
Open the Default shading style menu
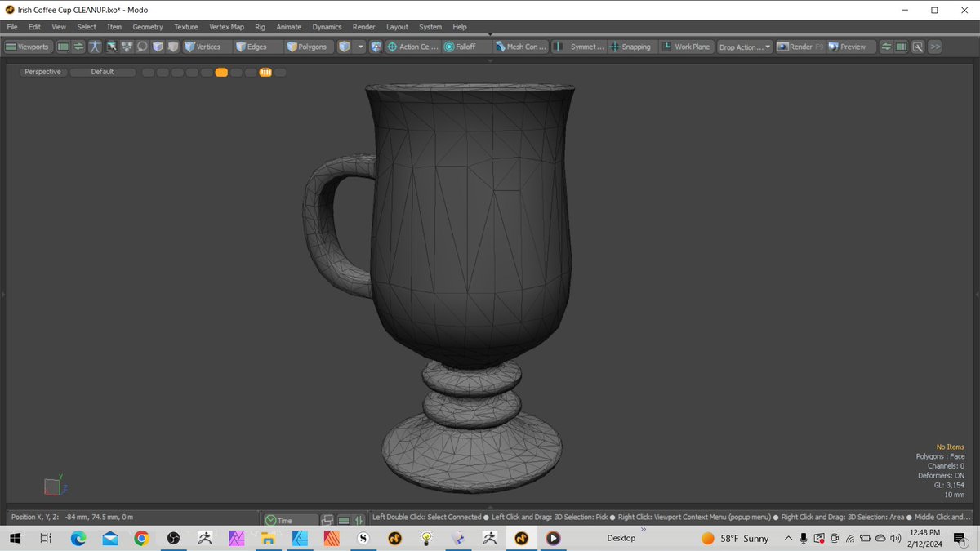click(103, 72)
